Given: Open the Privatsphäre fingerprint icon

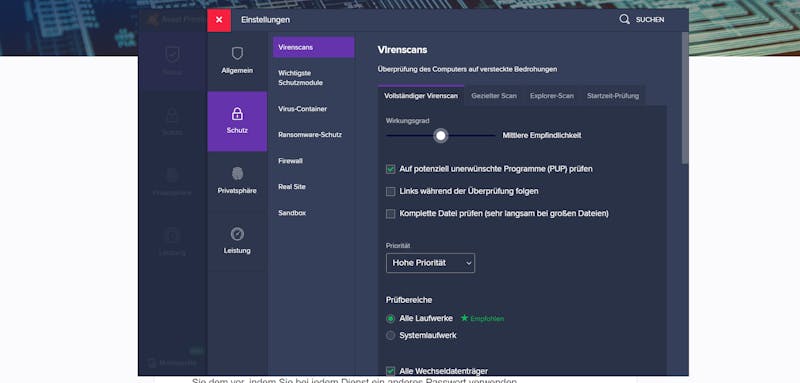Looking at the screenshot, I should [x=237, y=173].
